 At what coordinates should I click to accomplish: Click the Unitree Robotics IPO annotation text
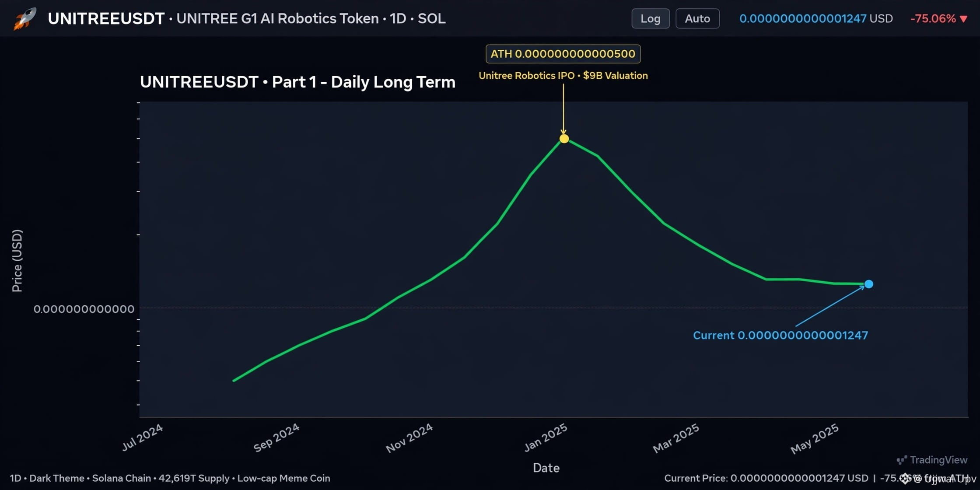(x=563, y=75)
